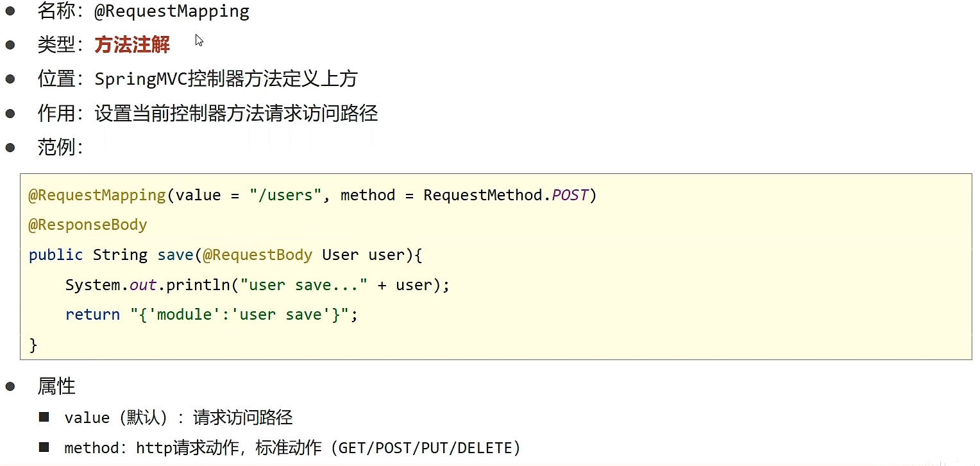The width and height of the screenshot is (980, 466).
Task: Click the bullet before 类型 line
Action: click(10, 44)
